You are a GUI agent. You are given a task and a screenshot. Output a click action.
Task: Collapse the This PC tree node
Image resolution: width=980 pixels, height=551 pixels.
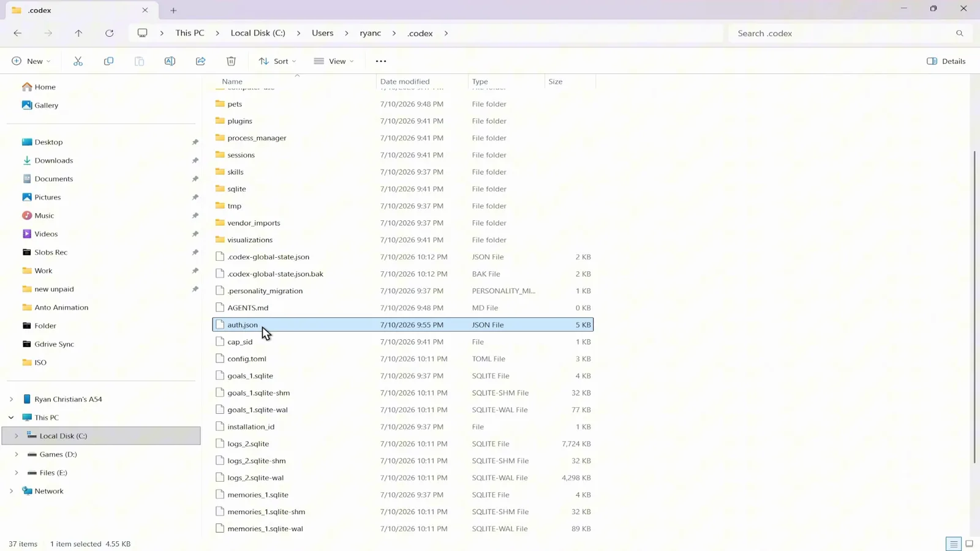click(11, 418)
